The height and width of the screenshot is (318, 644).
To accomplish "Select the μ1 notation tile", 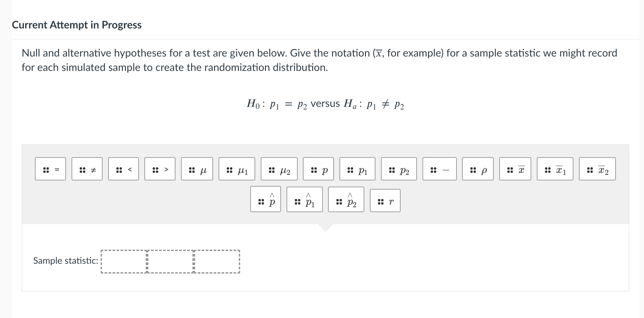I will coord(236,169).
